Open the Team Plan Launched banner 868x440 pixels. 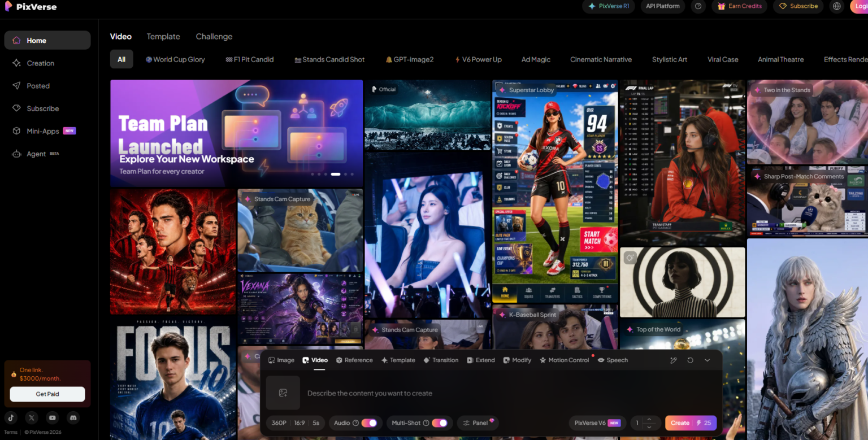coord(236,133)
